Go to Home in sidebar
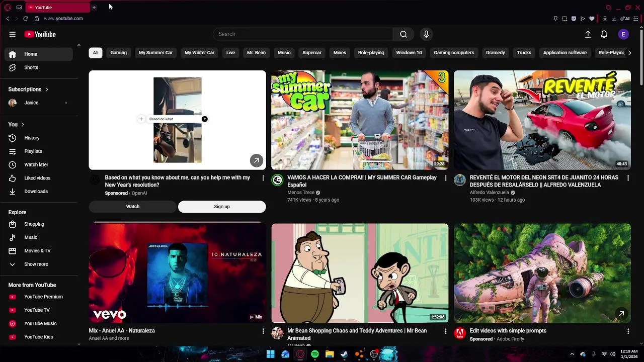Screen dimensions: 644x362 tap(39, 54)
